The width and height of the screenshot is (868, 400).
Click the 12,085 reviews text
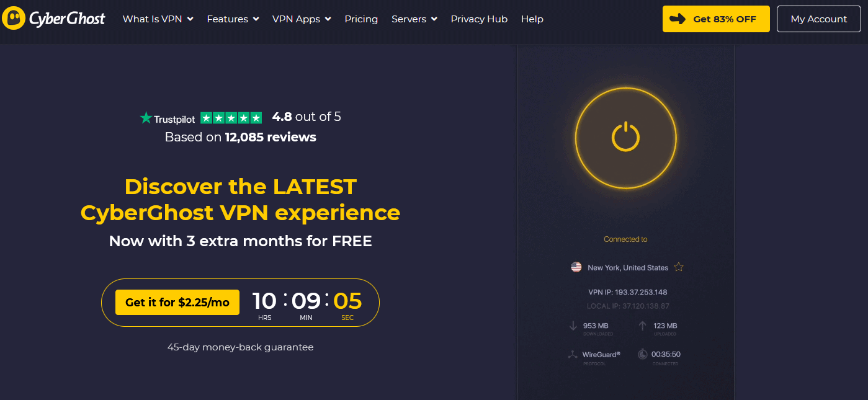coord(270,137)
